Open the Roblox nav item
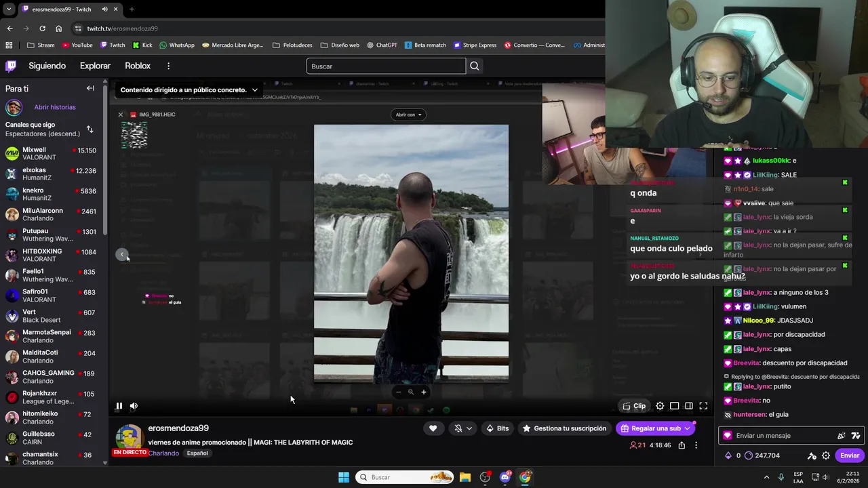The width and height of the screenshot is (868, 488). (138, 66)
